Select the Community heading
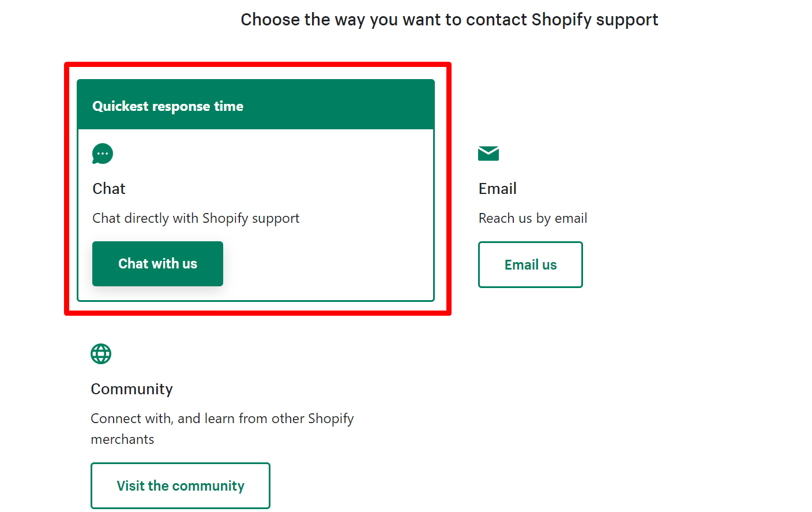 pyautogui.click(x=131, y=389)
